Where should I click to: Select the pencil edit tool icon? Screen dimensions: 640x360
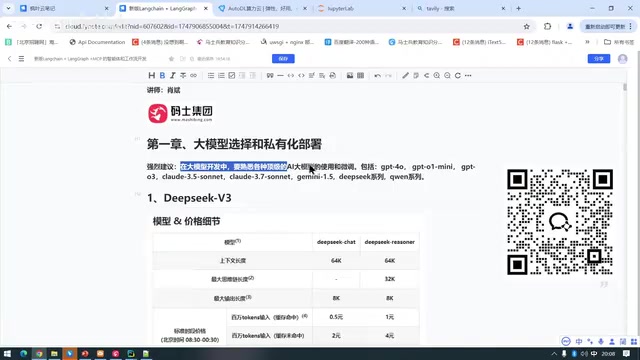(x=405, y=76)
